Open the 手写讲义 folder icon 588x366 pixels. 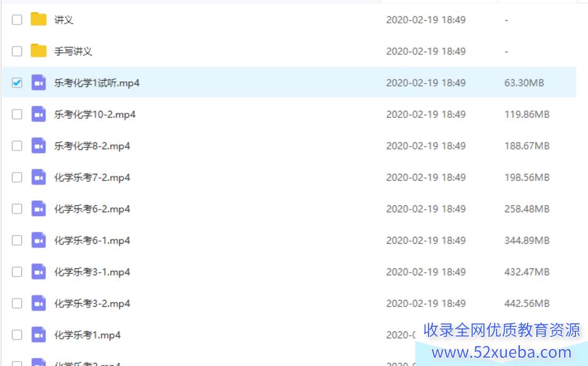click(38, 51)
